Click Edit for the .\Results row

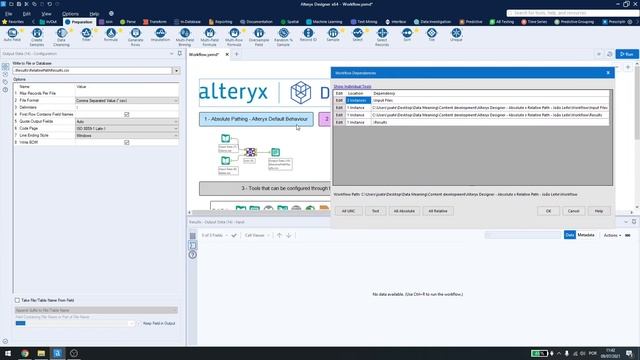339,122
